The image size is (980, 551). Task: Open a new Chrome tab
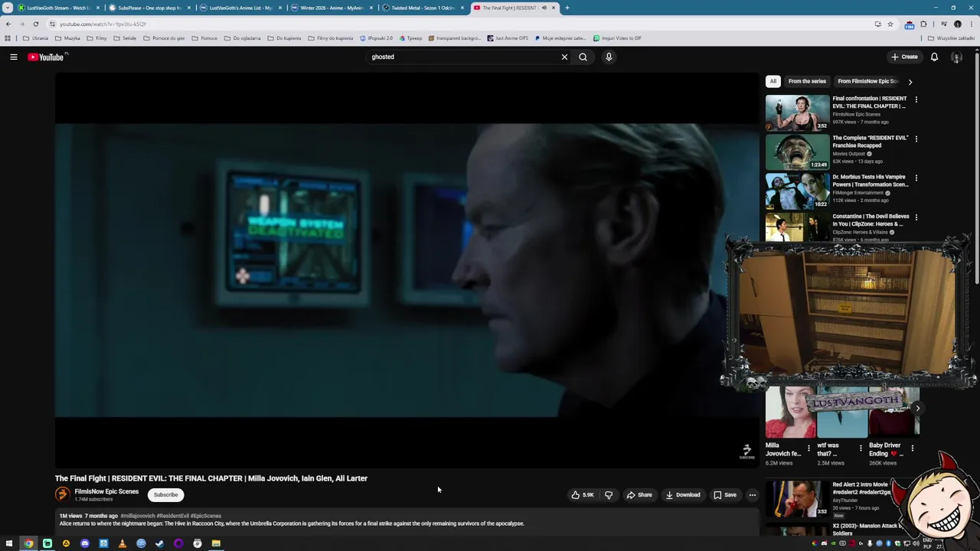(567, 8)
